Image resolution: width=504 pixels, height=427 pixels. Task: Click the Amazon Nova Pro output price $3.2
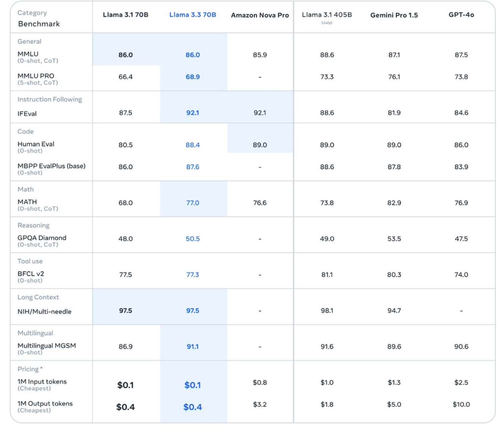point(260,405)
